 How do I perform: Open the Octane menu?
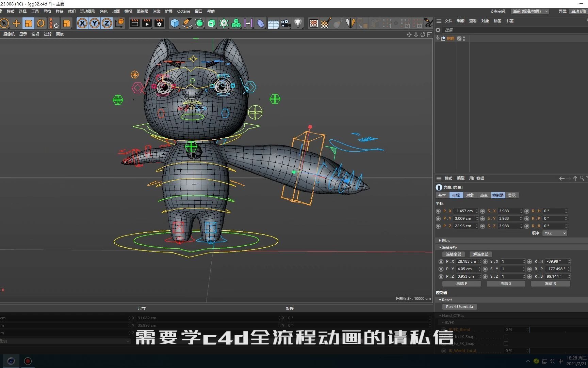[183, 11]
